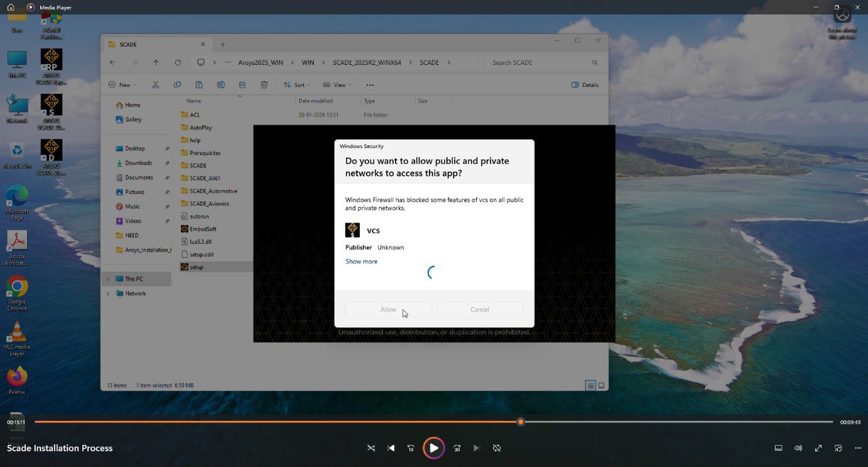The height and width of the screenshot is (467, 868).
Task: Click the Show more link
Action: (362, 261)
